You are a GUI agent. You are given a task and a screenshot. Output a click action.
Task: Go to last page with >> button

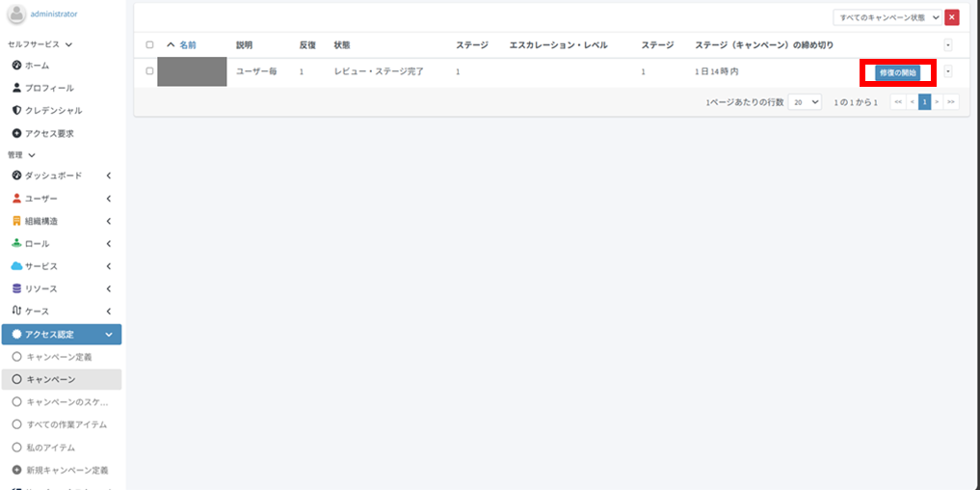click(951, 102)
